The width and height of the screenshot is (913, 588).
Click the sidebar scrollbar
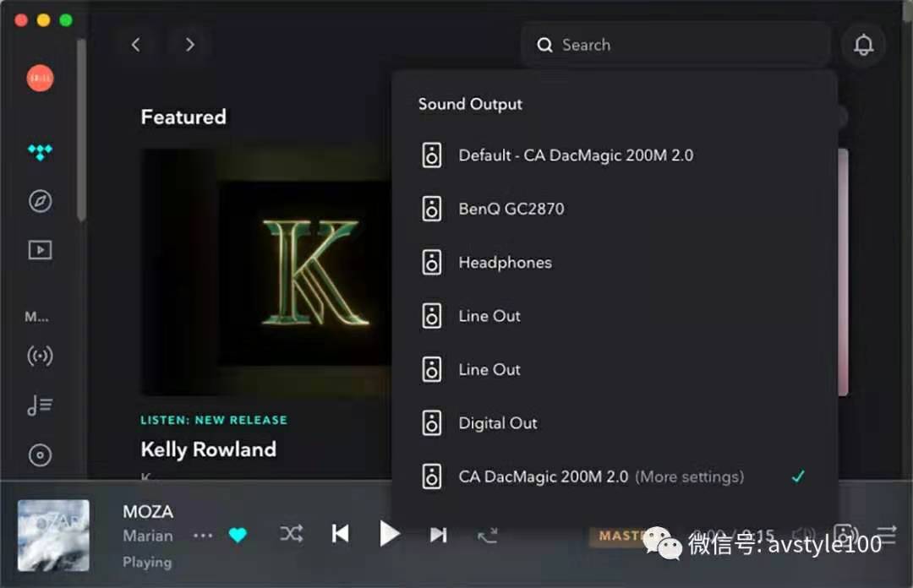tap(81, 130)
